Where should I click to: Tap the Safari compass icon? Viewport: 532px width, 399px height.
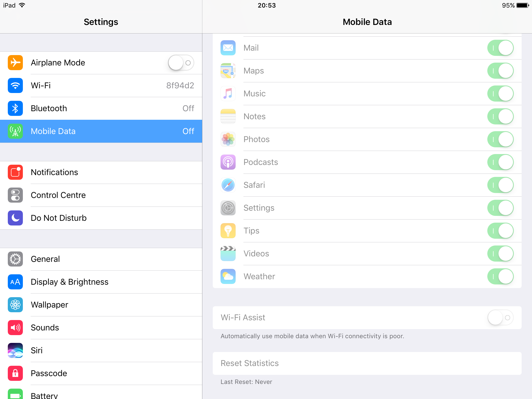pyautogui.click(x=228, y=185)
